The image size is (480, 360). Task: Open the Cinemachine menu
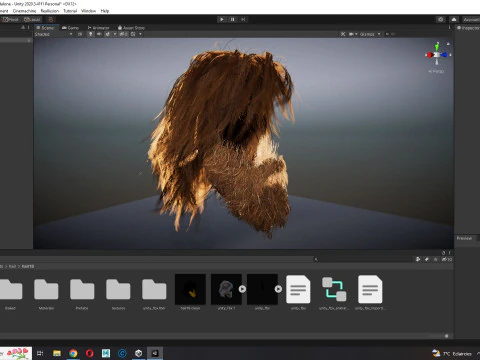(x=24, y=11)
